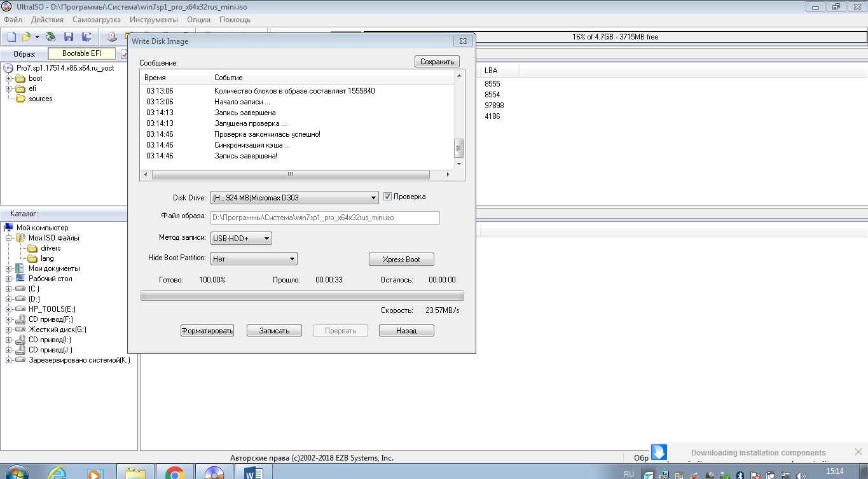Open the Помощь menu

235,20
